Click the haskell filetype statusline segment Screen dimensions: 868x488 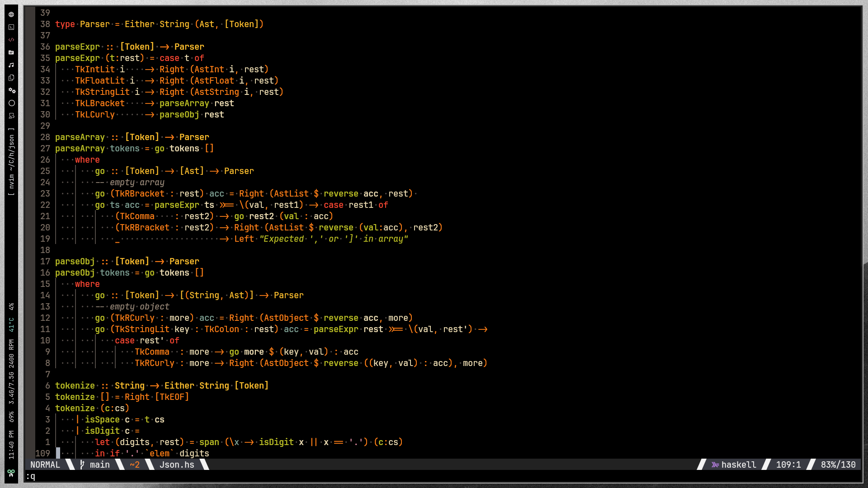(x=734, y=465)
